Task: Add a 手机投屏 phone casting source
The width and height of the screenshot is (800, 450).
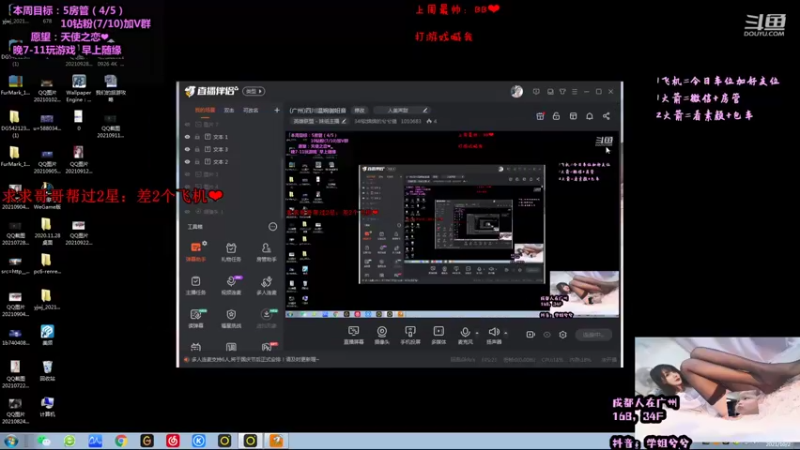Action: (x=410, y=335)
